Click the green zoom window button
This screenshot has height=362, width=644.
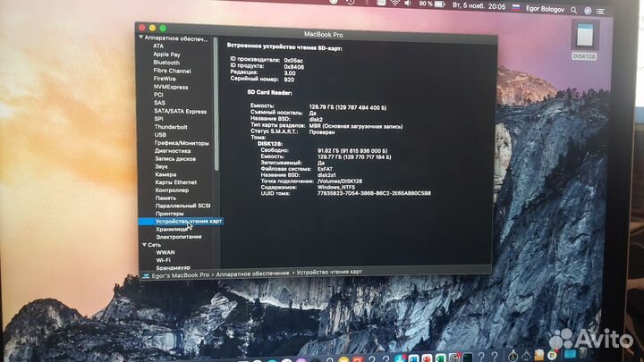pos(163,28)
